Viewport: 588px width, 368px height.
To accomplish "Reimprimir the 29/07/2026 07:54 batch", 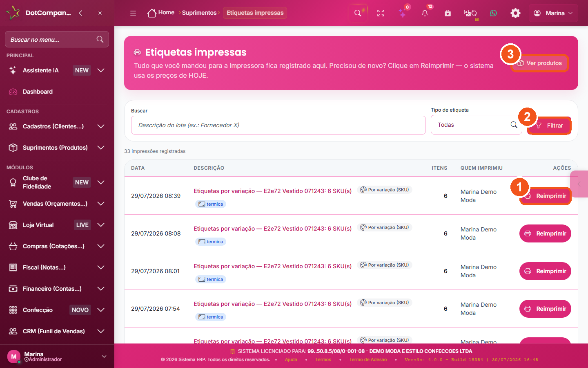I will (x=545, y=309).
